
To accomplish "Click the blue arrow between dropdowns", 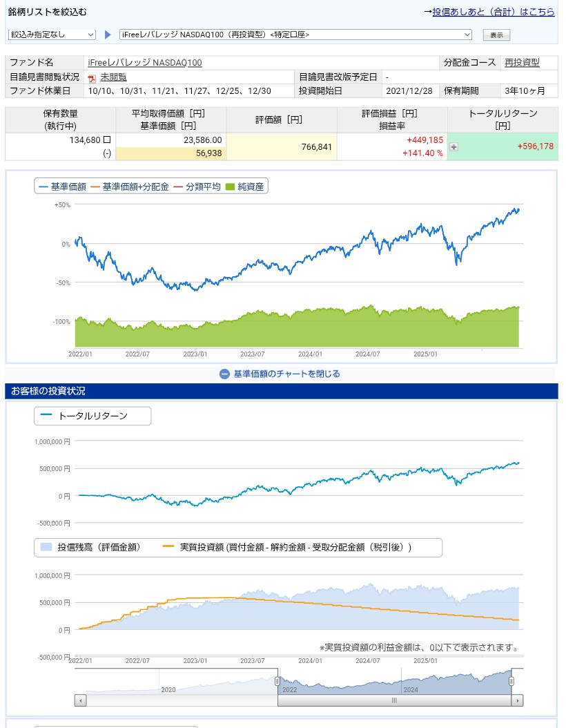I will click(x=108, y=35).
